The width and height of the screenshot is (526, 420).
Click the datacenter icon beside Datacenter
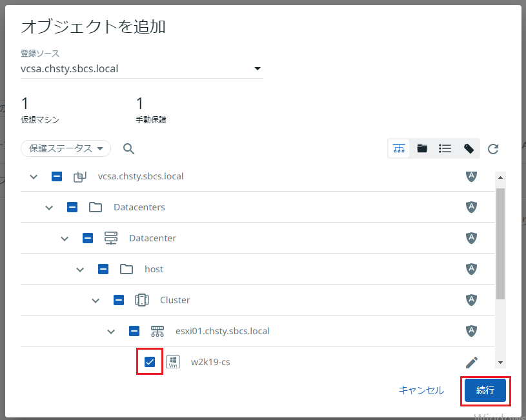click(x=111, y=238)
